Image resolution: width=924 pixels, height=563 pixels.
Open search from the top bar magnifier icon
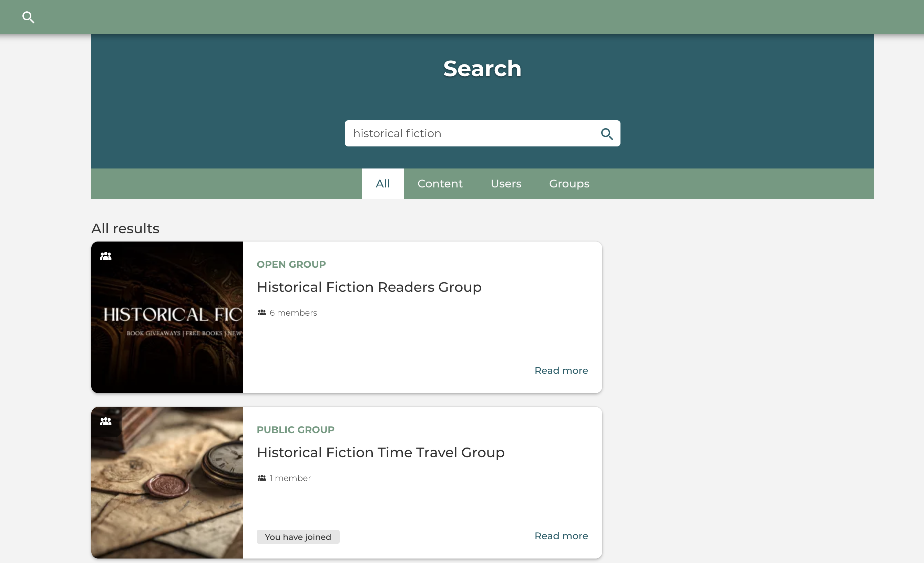pyautogui.click(x=28, y=17)
